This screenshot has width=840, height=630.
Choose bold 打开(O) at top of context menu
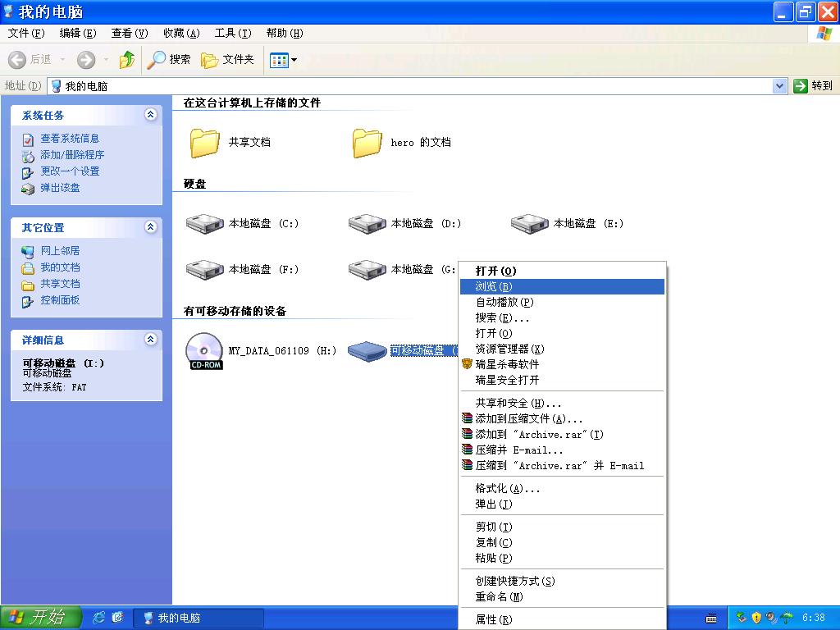(x=562, y=271)
